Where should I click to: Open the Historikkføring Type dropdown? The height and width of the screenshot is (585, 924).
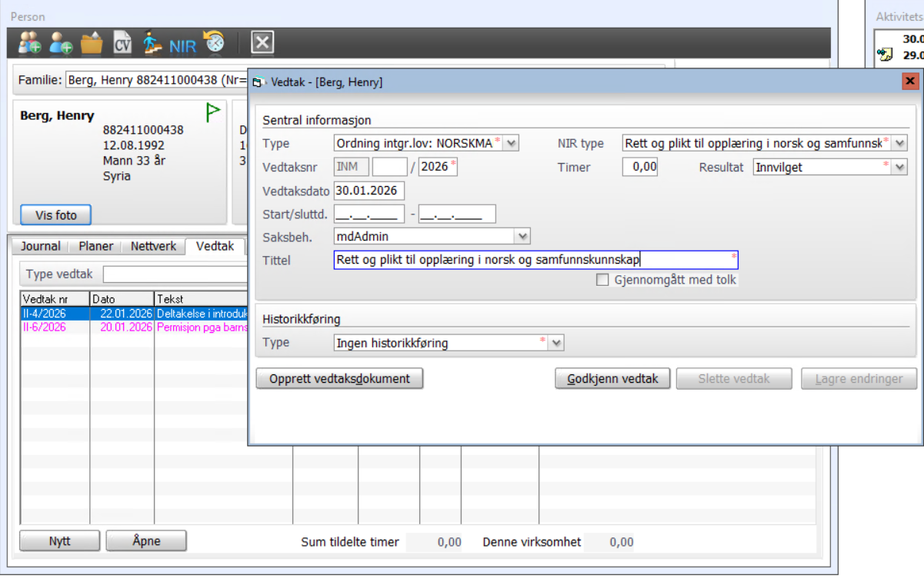[556, 343]
